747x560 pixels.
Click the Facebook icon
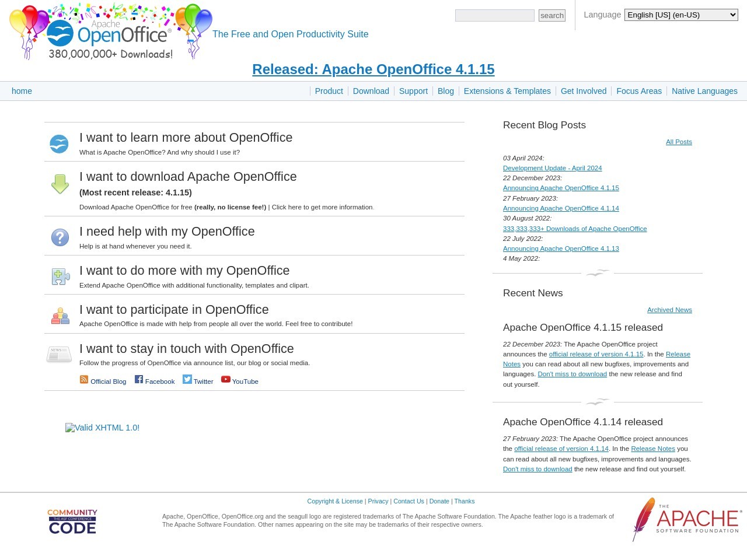pyautogui.click(x=139, y=379)
